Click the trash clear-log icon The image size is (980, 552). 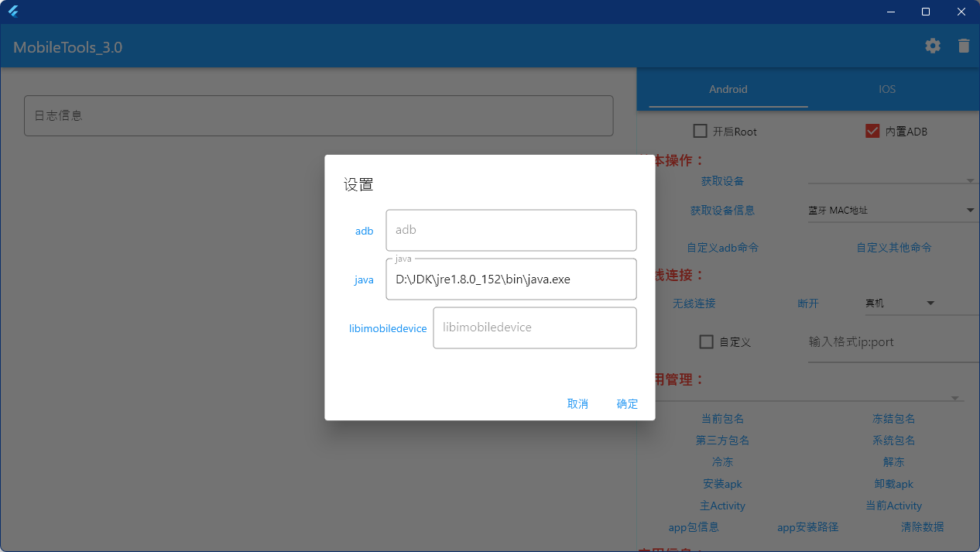[964, 46]
